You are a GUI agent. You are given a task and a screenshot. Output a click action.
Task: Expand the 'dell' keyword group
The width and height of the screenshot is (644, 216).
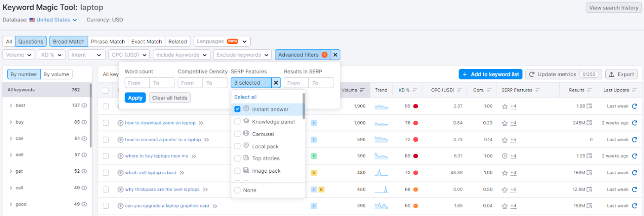point(11,155)
